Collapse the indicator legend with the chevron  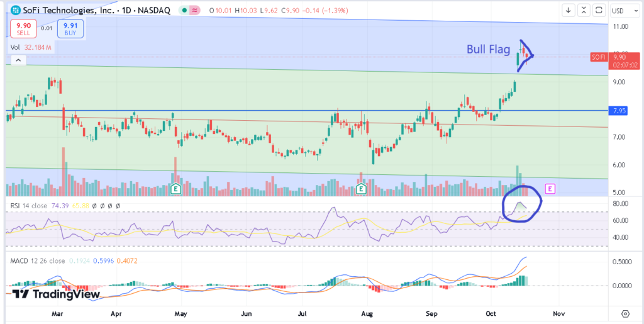[x=18, y=61]
